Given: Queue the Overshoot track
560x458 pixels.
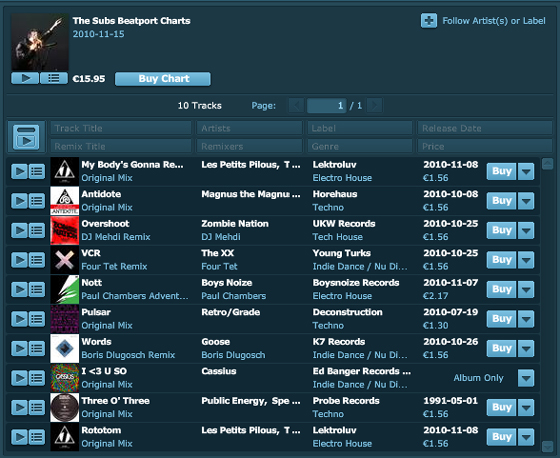Looking at the screenshot, I should (x=37, y=230).
